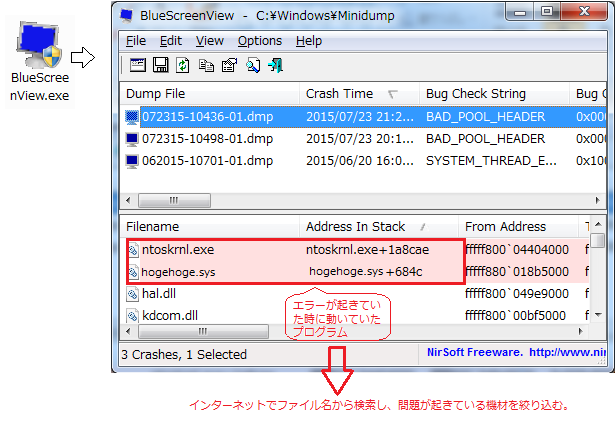
Task: Select the 062015-10701-01.dmp dump file
Action: 207,160
